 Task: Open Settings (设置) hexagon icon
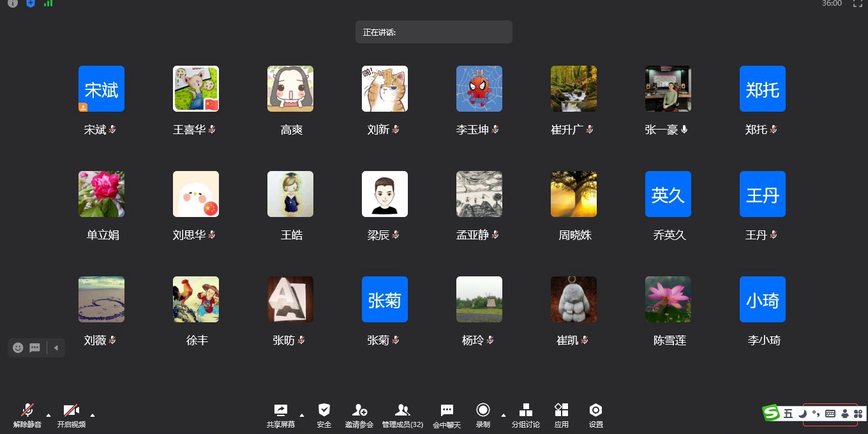(x=595, y=410)
